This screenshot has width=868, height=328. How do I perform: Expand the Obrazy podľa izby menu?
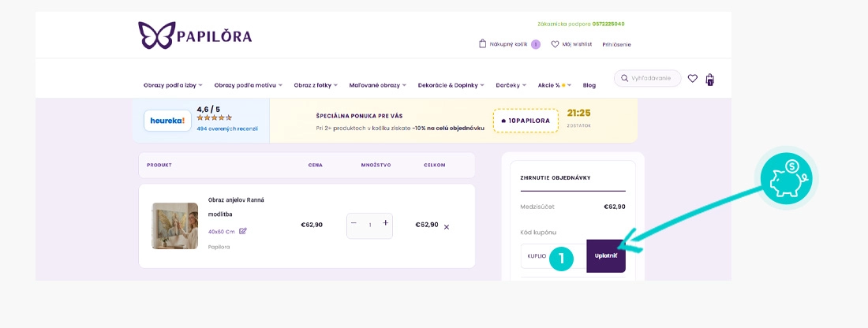click(x=174, y=85)
